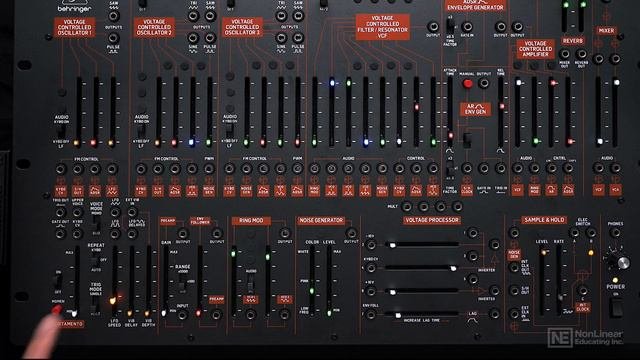Grab the AR release time slider cap

point(502,107)
